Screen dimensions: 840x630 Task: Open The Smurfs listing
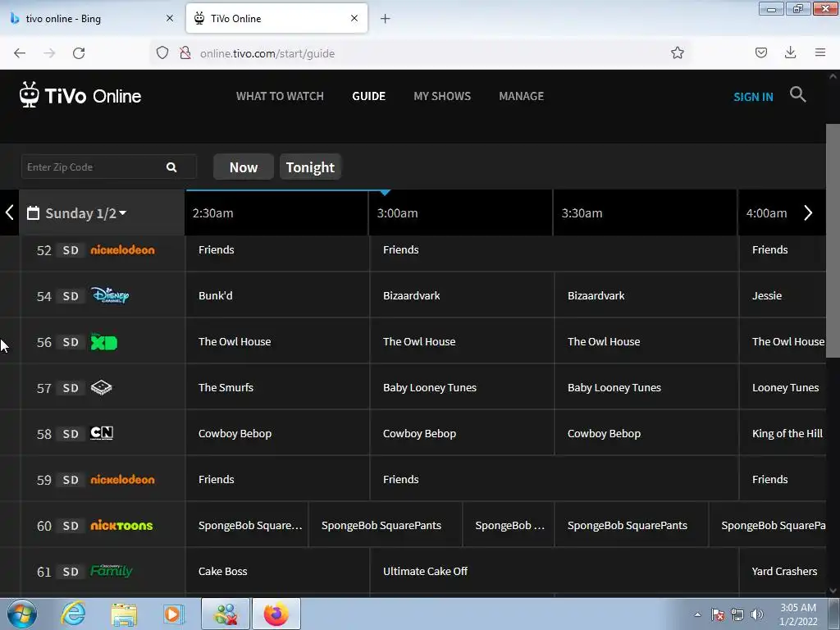pyautogui.click(x=277, y=387)
